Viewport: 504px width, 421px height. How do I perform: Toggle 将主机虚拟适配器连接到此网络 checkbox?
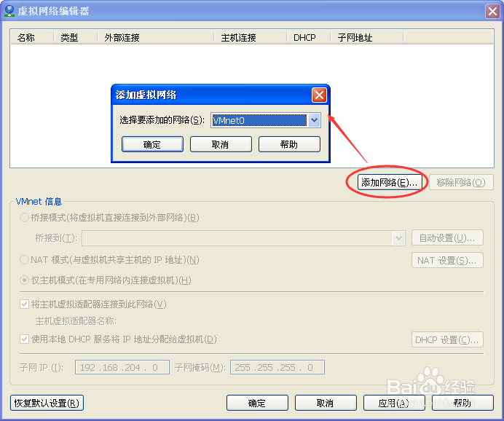click(x=25, y=304)
